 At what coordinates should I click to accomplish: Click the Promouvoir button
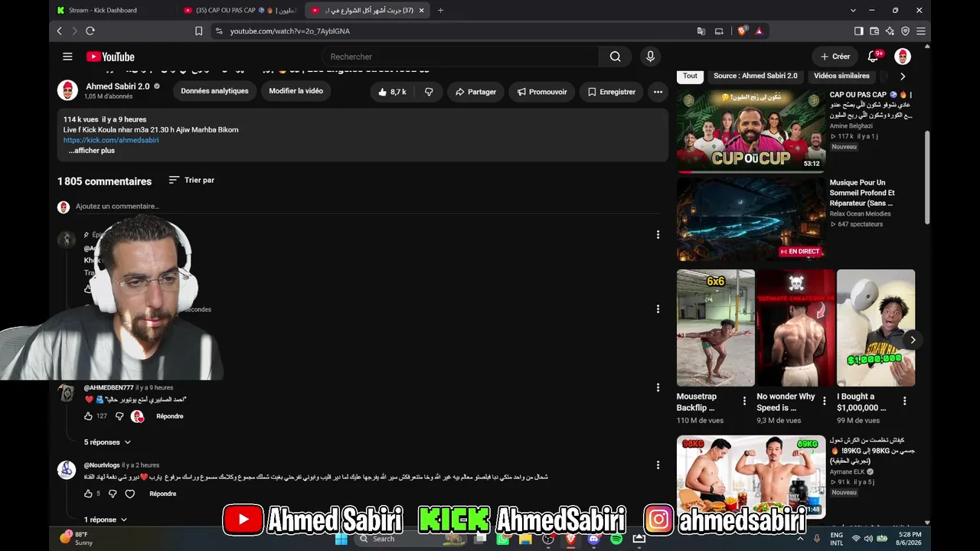coord(542,92)
